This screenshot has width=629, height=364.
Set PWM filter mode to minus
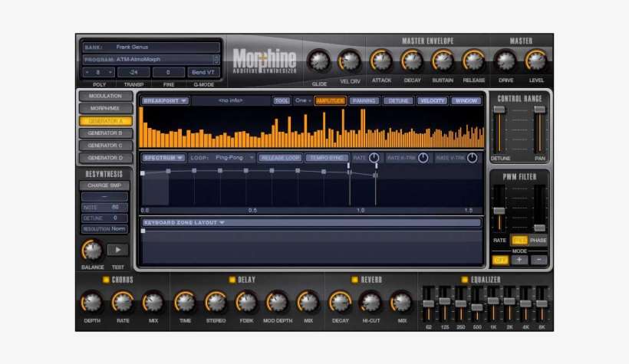[x=538, y=261]
